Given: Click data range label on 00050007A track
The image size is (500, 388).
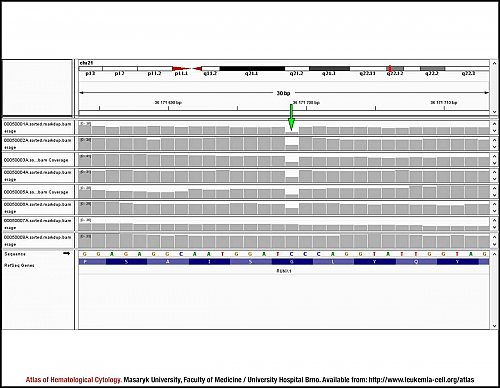Looking at the screenshot, I should [85, 220].
